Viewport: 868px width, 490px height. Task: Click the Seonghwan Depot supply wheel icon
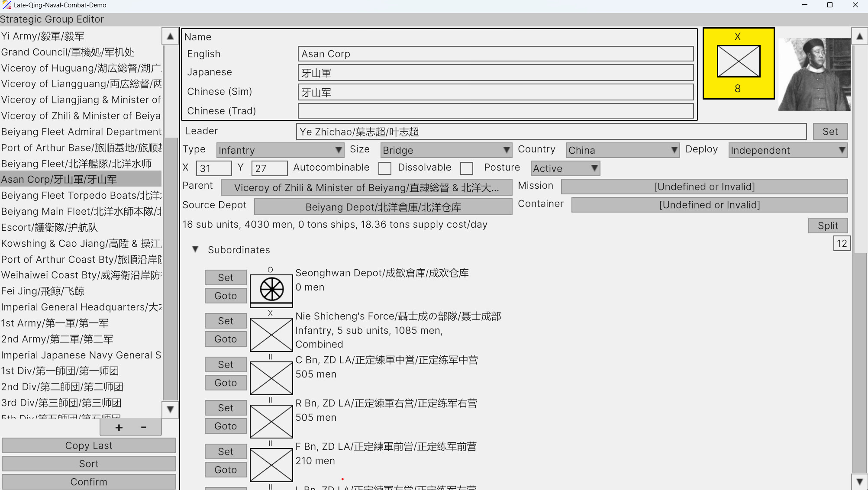coord(271,290)
